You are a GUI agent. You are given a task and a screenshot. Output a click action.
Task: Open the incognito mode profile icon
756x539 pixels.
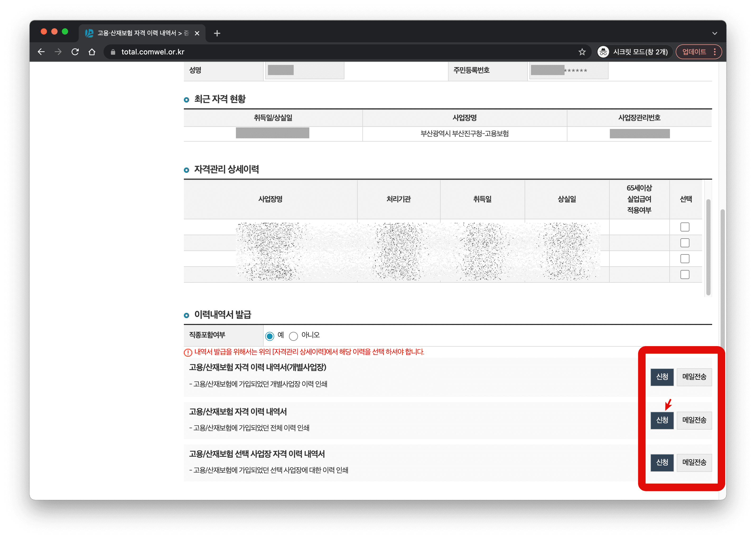click(x=603, y=52)
